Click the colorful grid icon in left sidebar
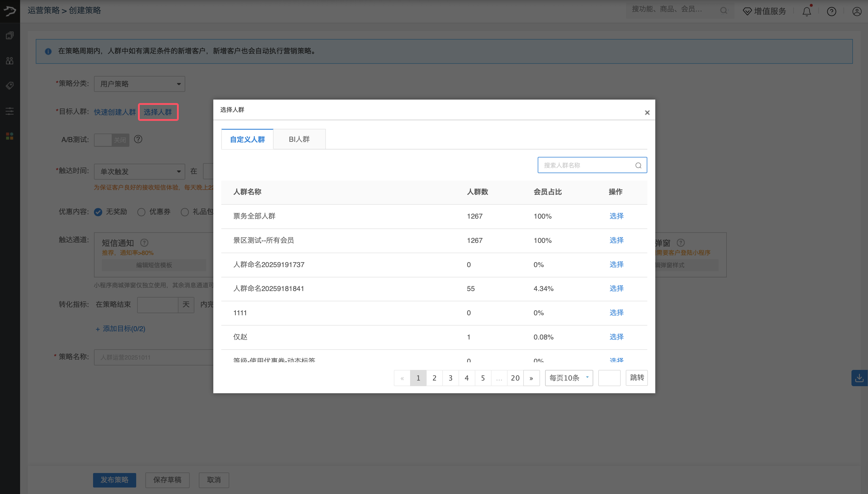 pos(10,136)
